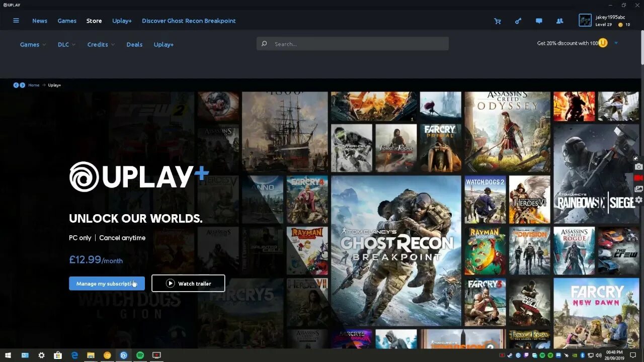The height and width of the screenshot is (362, 644).
Task: Click the red record overlay icon
Action: [x=638, y=178]
